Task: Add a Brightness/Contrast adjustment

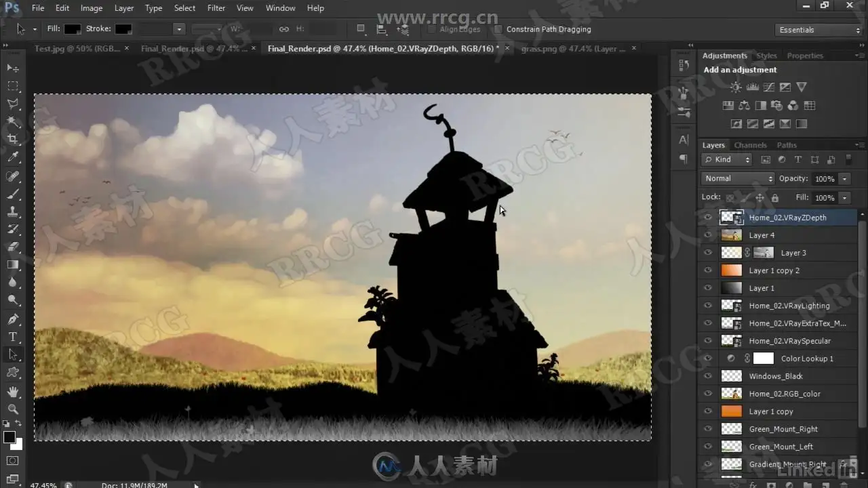Action: [x=736, y=87]
